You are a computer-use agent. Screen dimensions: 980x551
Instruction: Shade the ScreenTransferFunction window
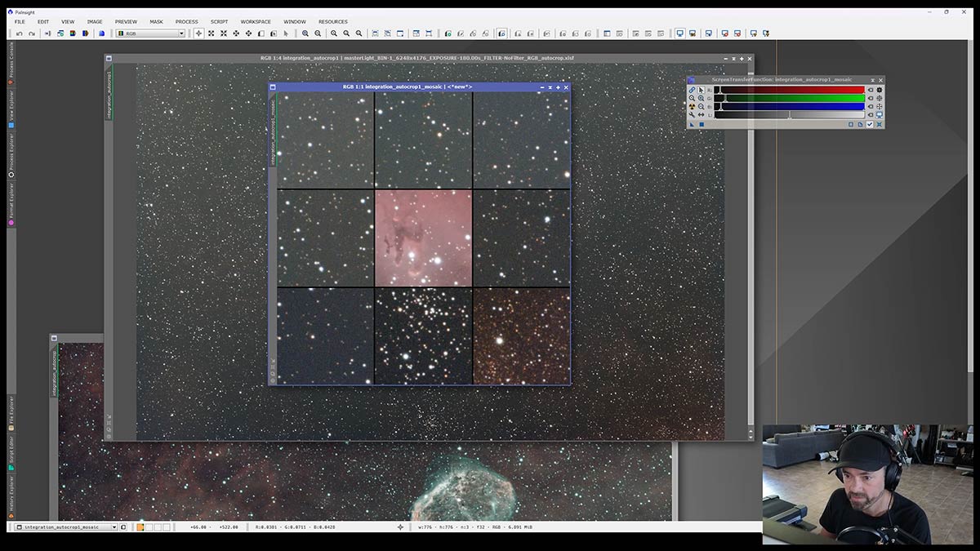tap(873, 80)
